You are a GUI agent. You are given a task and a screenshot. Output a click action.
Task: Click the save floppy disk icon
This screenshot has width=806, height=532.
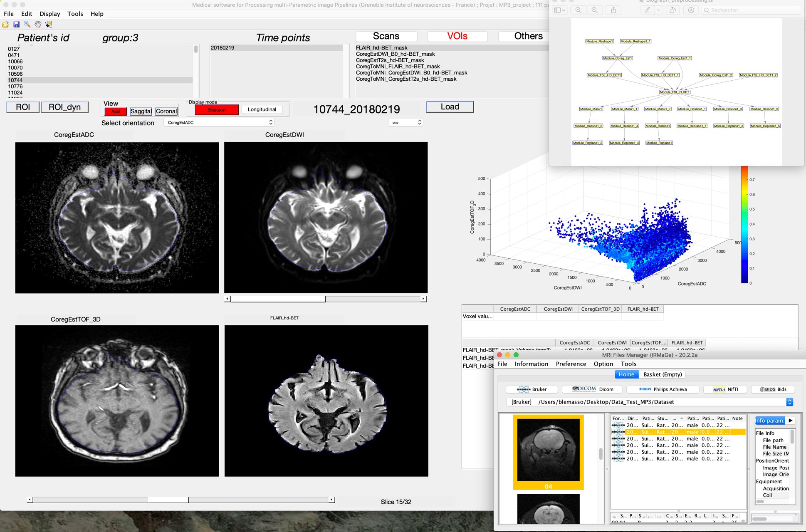coord(16,25)
